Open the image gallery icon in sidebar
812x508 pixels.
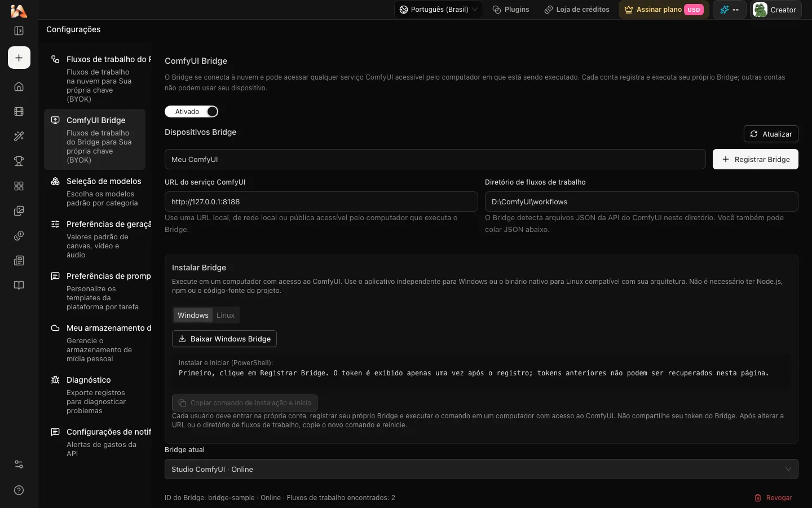pos(19,211)
